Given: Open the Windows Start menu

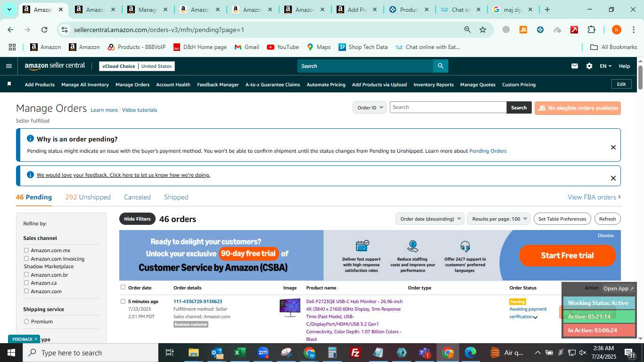Looking at the screenshot, I should (x=11, y=353).
